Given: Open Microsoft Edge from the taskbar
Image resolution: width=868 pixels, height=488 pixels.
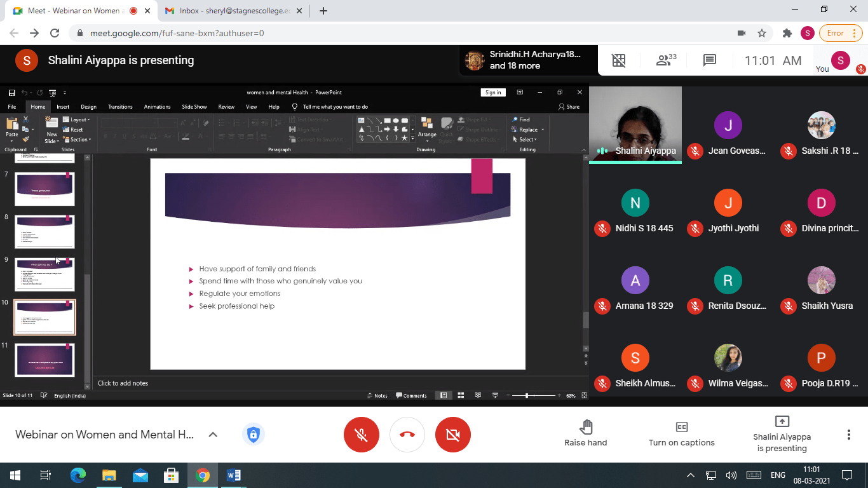Looking at the screenshot, I should pyautogui.click(x=78, y=475).
